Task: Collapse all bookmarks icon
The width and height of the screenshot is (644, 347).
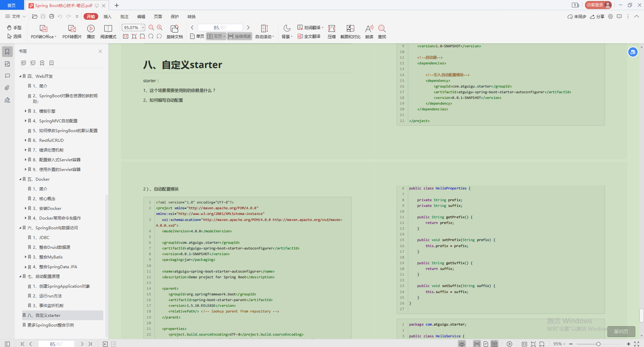Action: tap(33, 63)
